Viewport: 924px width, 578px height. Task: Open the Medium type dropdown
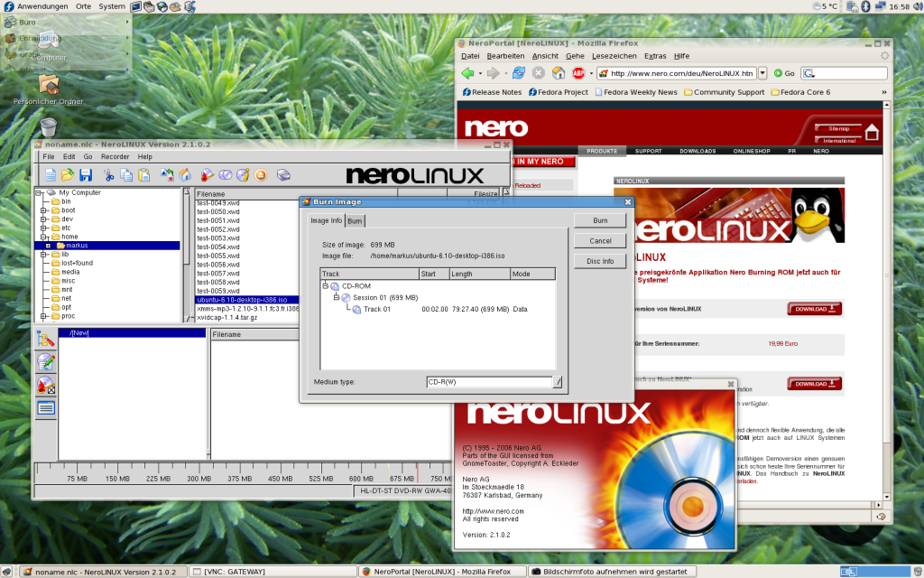557,382
